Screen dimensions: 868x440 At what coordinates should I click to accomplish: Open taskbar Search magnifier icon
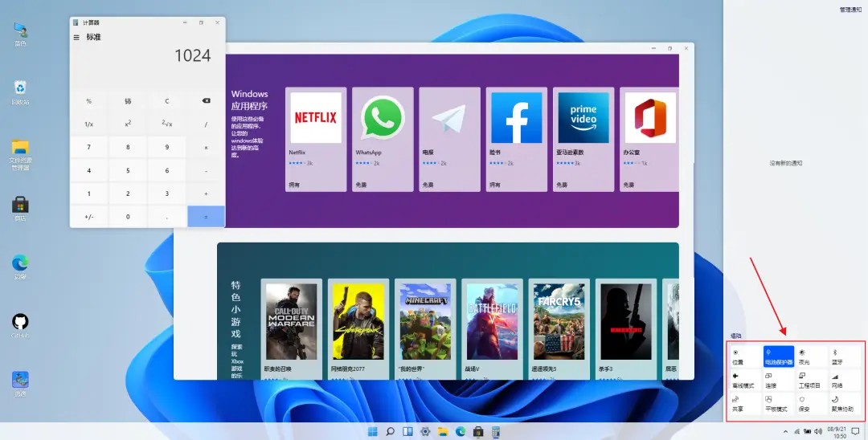click(x=391, y=432)
